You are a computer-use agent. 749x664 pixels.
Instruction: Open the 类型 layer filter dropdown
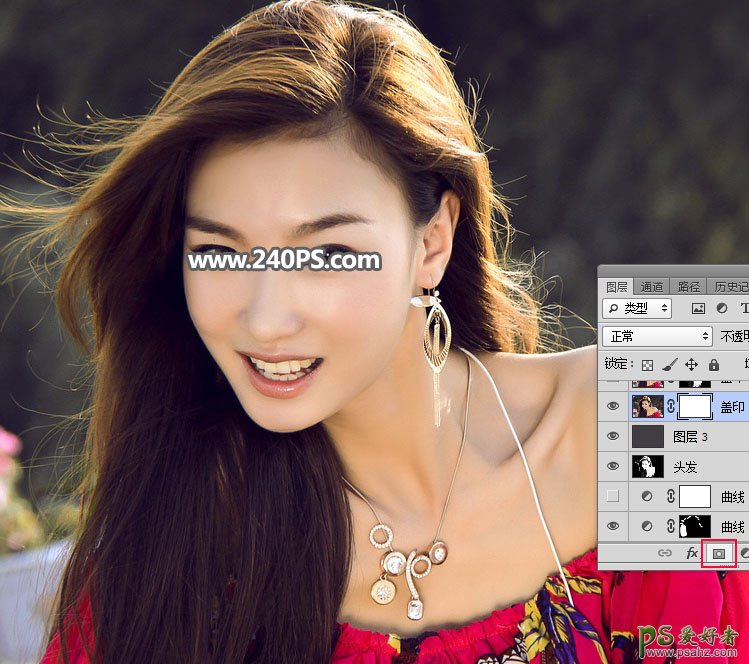pos(637,309)
